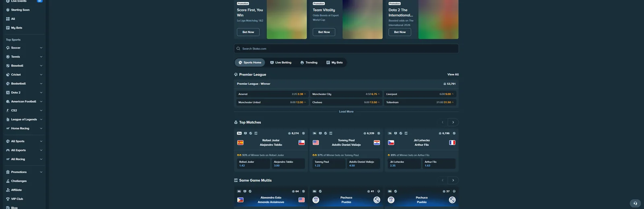
Task: Click the VIP Club trophy icon
Action: coord(8,199)
